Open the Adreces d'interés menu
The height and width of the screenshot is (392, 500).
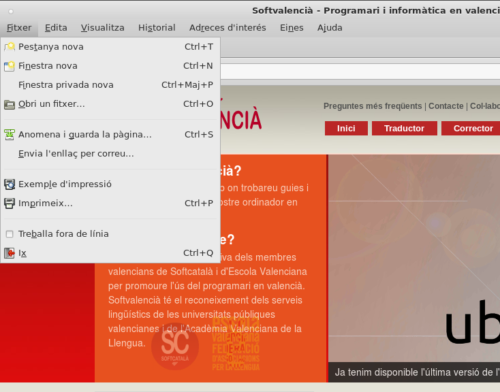pos(228,28)
